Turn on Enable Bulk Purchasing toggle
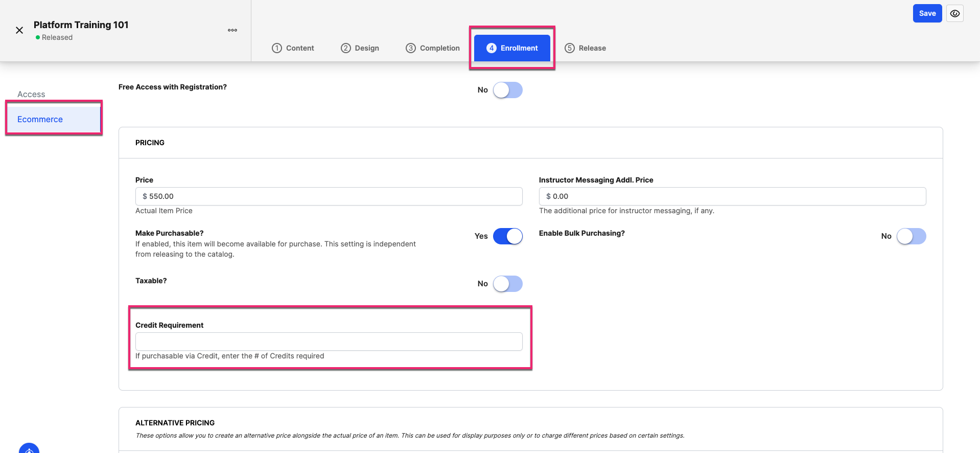This screenshot has height=453, width=980. (x=911, y=236)
